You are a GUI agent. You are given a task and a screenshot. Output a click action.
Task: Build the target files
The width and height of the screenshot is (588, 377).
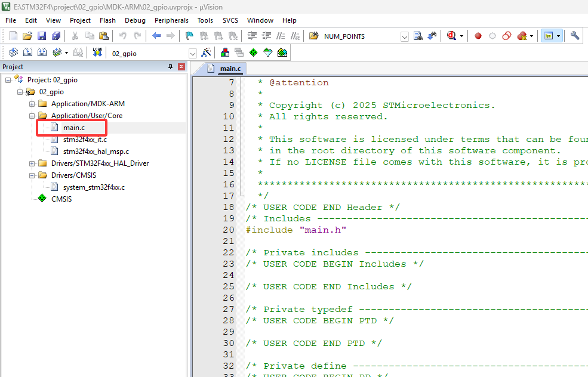tap(27, 52)
